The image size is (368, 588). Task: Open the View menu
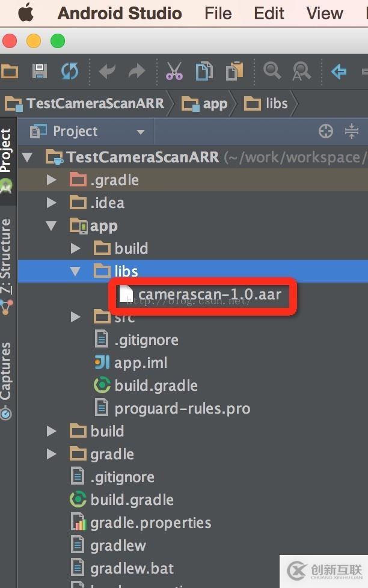point(325,13)
